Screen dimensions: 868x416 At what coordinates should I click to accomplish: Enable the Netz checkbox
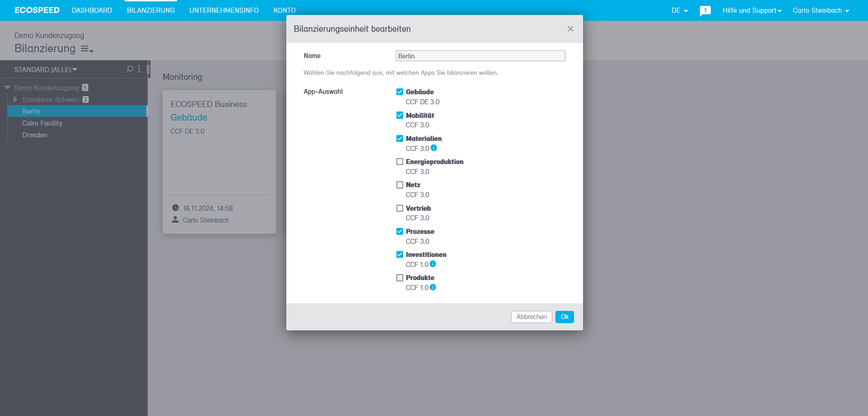400,185
